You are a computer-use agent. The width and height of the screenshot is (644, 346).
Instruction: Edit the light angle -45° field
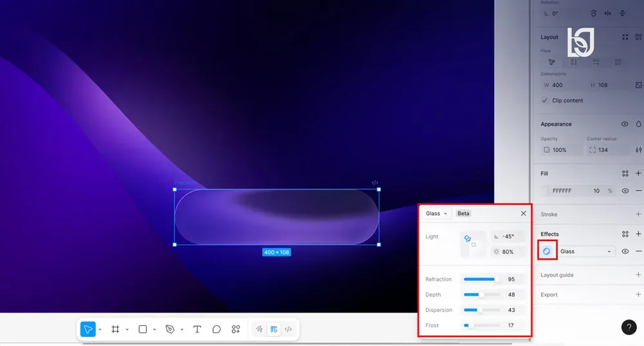tap(508, 236)
